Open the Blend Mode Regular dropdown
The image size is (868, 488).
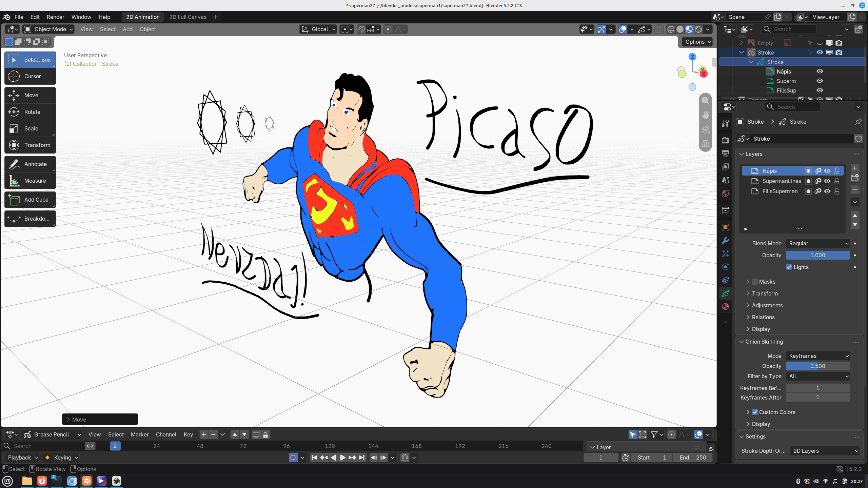(818, 243)
